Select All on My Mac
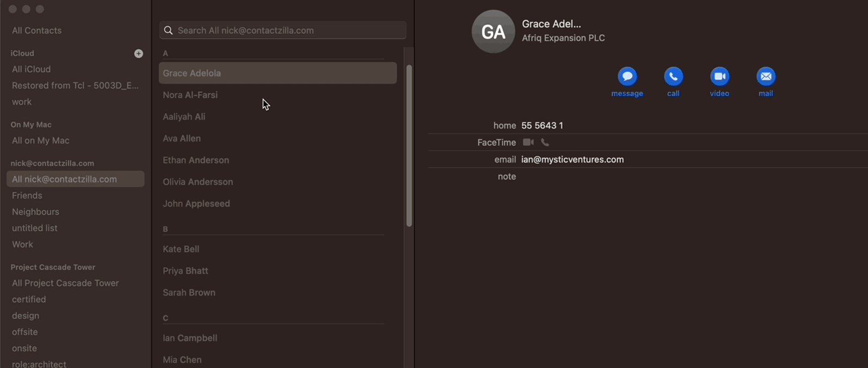The image size is (868, 368). [x=41, y=140]
